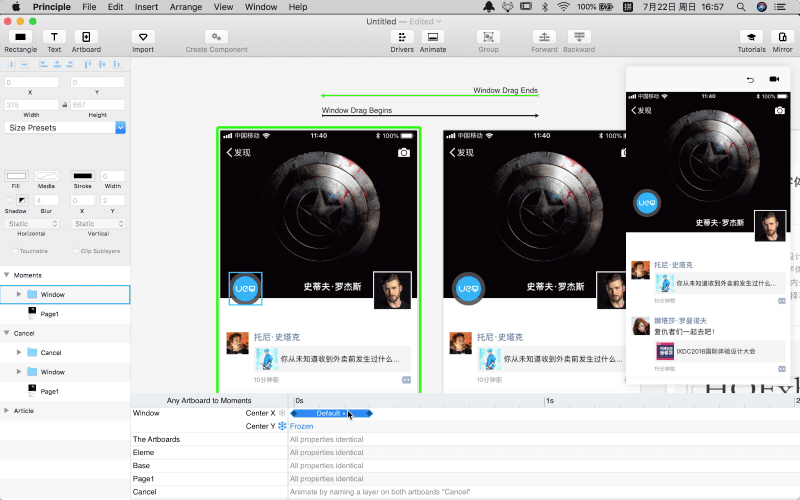Open the Drivers panel

click(x=402, y=37)
